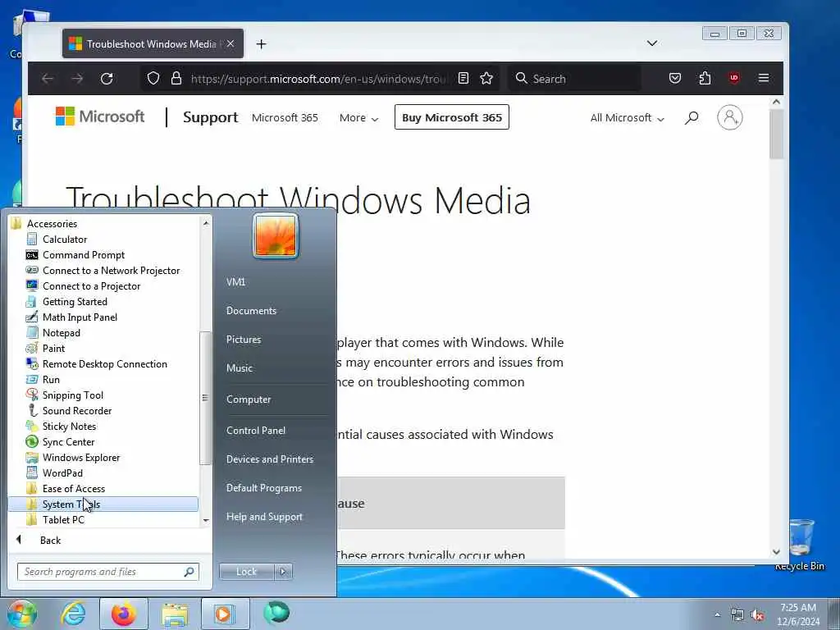The height and width of the screenshot is (630, 840).
Task: Launch WordPad
Action: pos(62,472)
